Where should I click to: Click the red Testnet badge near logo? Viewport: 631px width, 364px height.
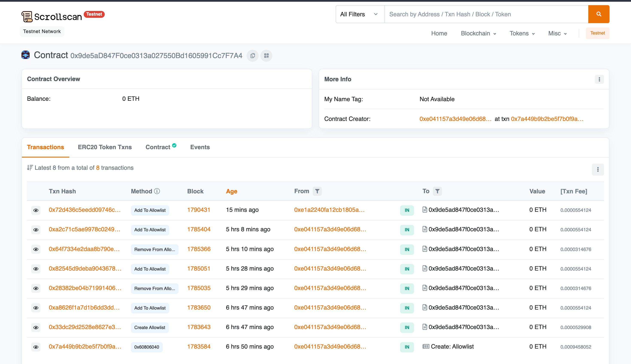(x=94, y=14)
